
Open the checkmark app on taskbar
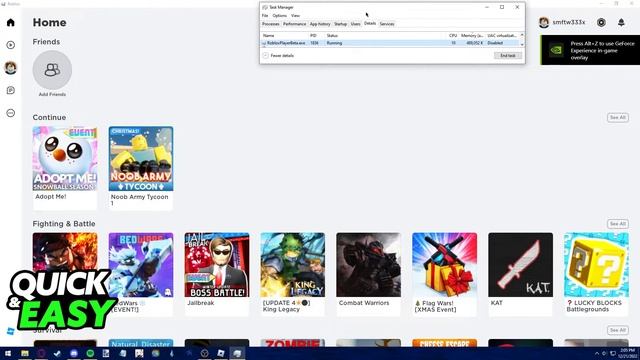coord(58,353)
